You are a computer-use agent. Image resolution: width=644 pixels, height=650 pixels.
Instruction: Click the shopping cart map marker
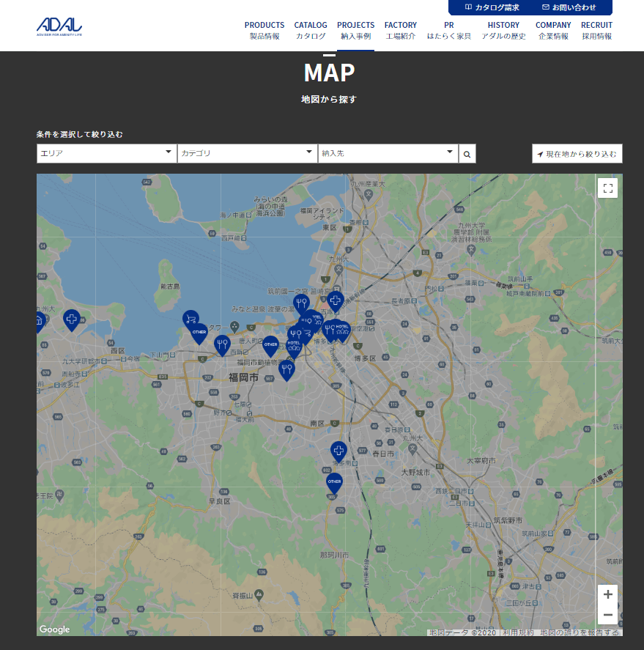pyautogui.click(x=190, y=319)
